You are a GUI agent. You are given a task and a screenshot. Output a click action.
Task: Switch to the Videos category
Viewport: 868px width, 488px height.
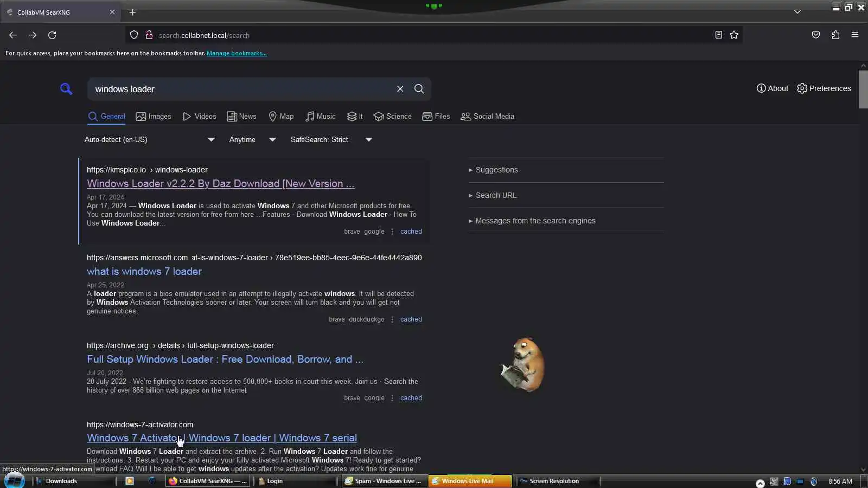(199, 117)
